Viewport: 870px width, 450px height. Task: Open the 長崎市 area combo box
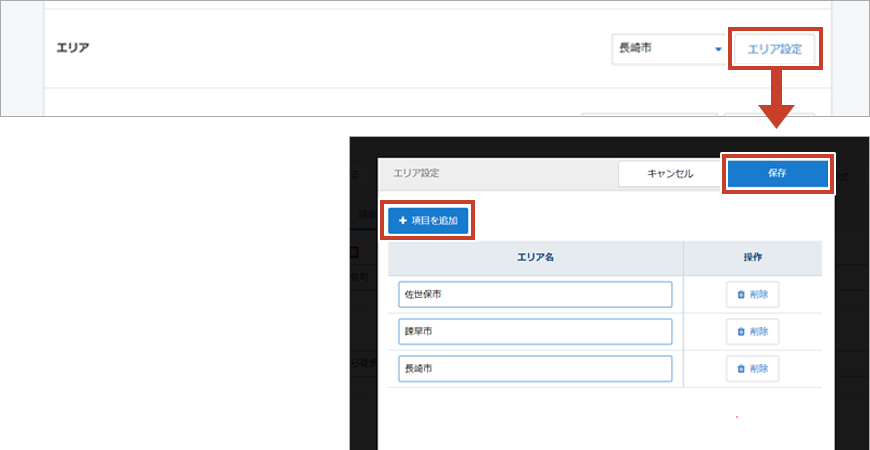coord(668,48)
